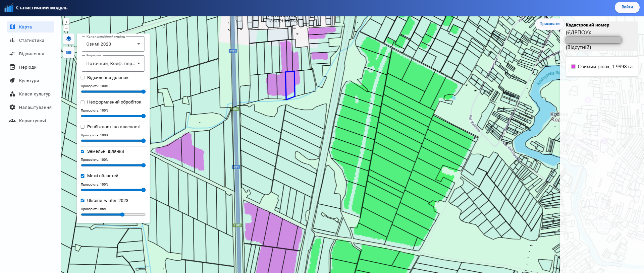Click the legend list icon button
The height and width of the screenshot is (273, 644).
(69, 52)
